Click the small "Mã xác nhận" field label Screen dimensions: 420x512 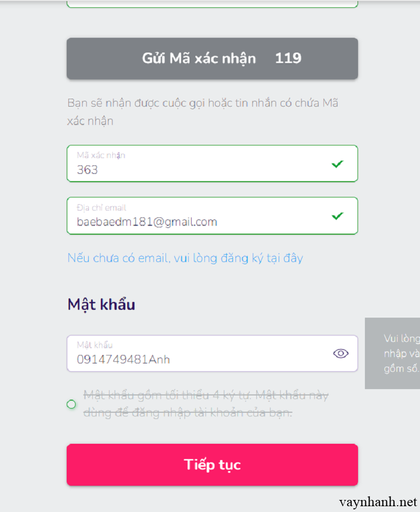101,155
